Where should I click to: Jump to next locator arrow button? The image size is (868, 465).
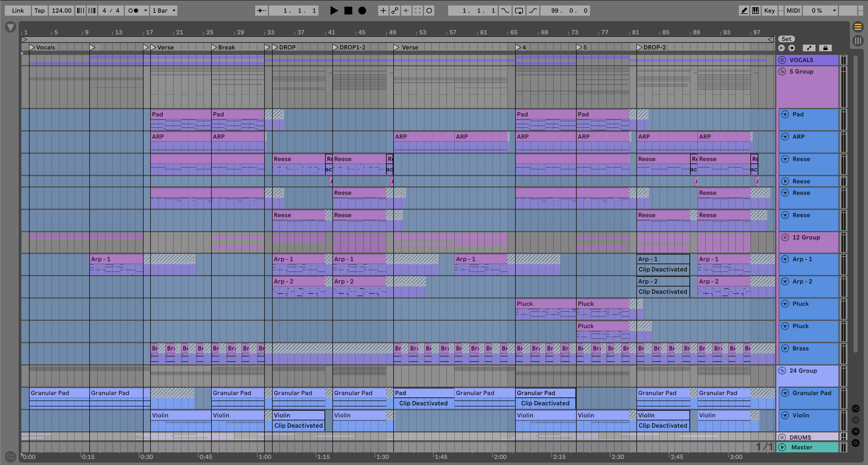pos(791,48)
